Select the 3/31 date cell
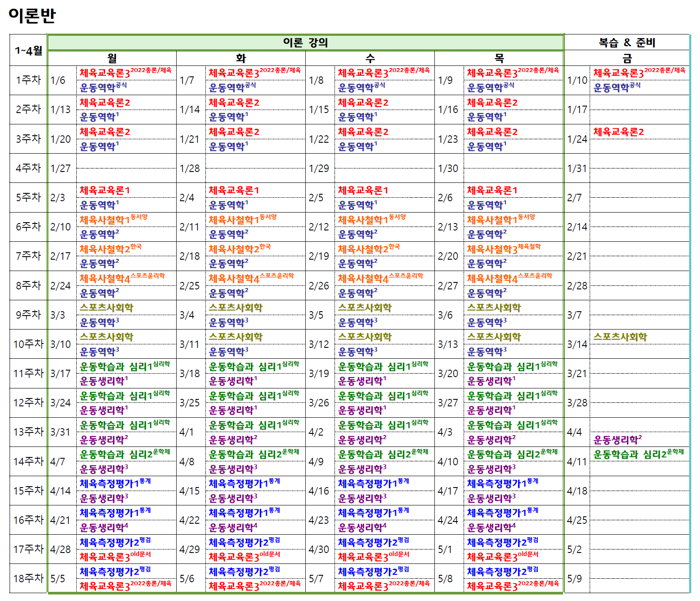Image resolution: width=700 pixels, height=601 pixels. point(62,432)
